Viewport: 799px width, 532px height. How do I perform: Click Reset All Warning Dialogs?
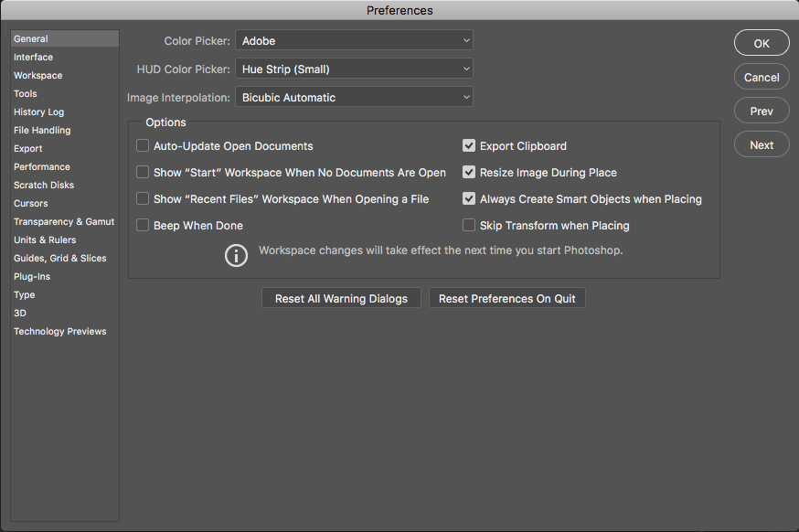click(340, 297)
